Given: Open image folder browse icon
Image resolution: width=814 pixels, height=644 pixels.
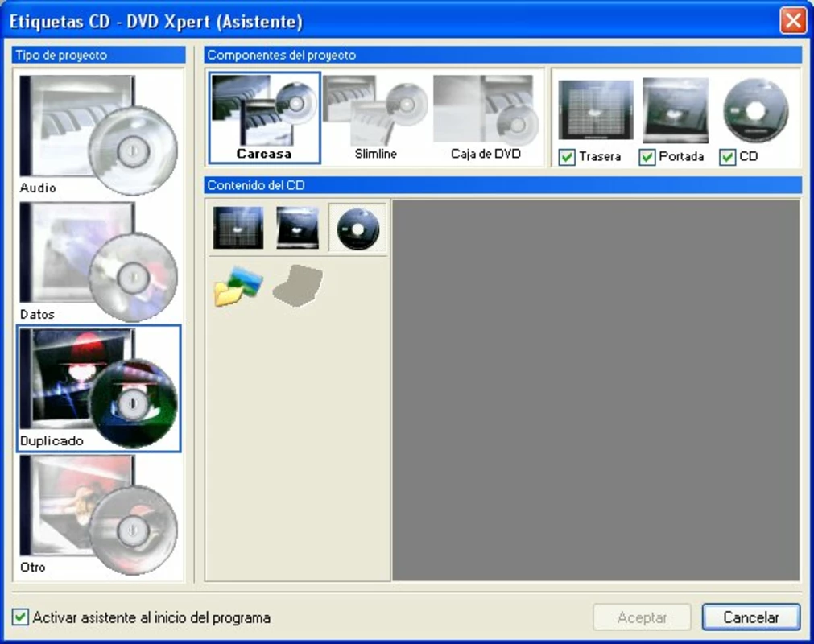Looking at the screenshot, I should click(238, 286).
